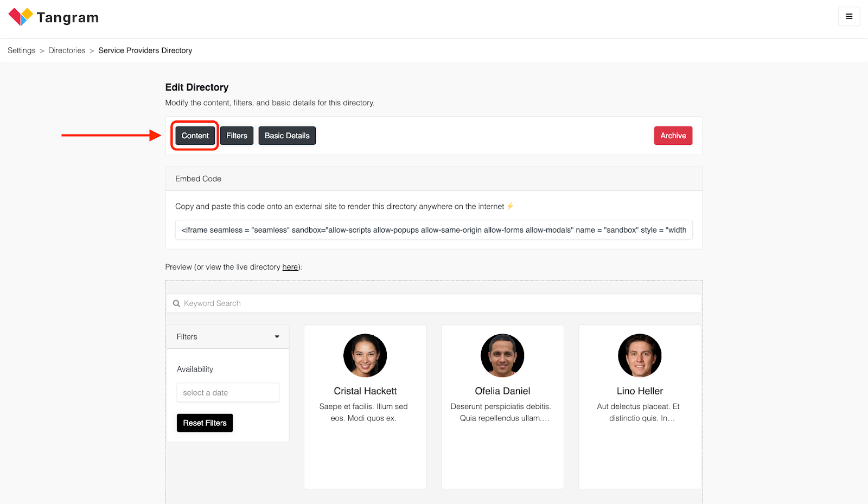
Task: Click Ofelia Daniel's profile photo
Action: click(x=502, y=355)
